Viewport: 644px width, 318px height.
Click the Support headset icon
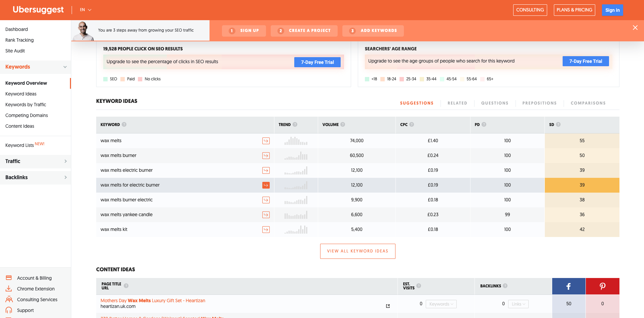[x=9, y=310]
